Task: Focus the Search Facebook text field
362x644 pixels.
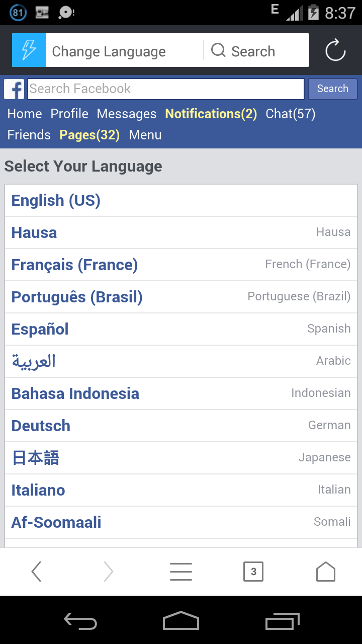Action: click(x=166, y=89)
